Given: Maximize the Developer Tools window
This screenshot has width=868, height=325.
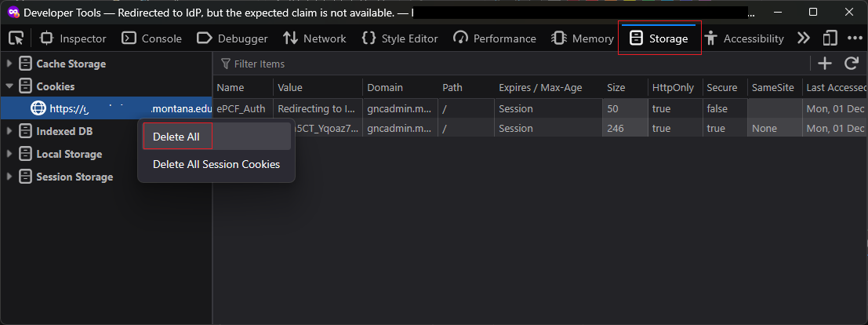Looking at the screenshot, I should 812,12.
